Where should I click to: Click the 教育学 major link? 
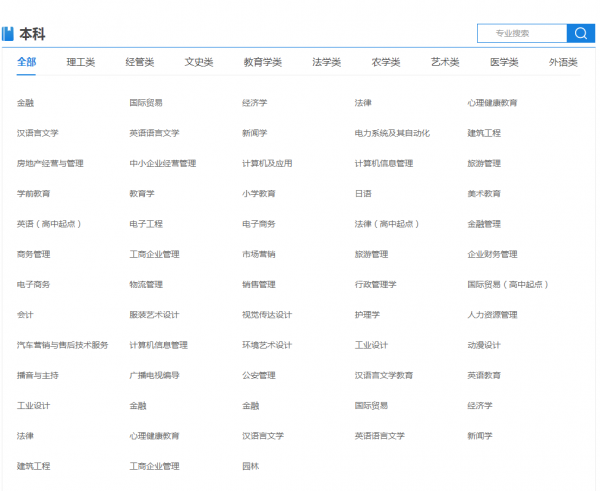point(142,194)
